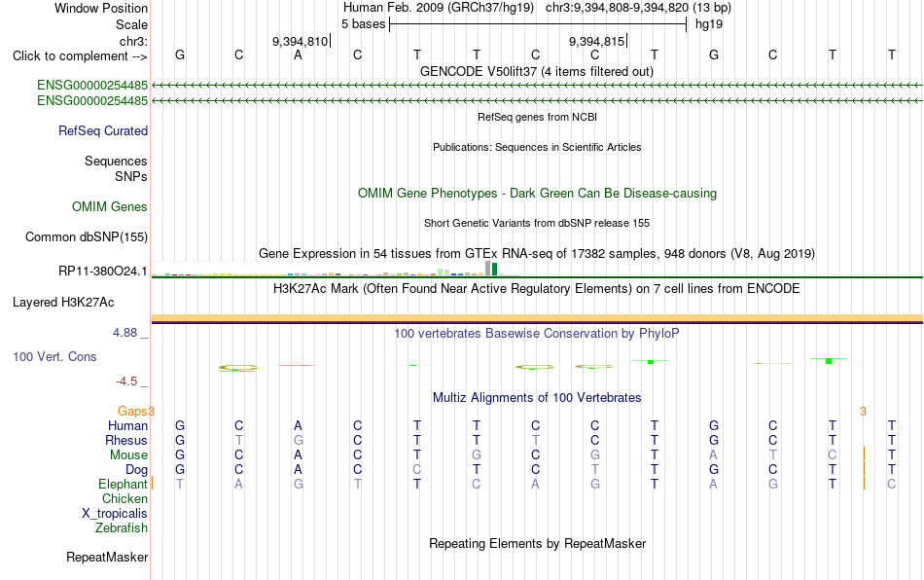Click the Window Position label
924x580 pixels.
[101, 8]
